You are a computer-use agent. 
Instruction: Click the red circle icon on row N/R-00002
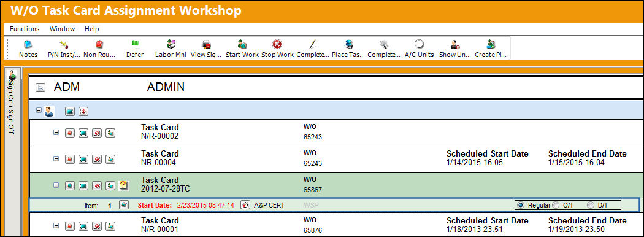point(97,133)
